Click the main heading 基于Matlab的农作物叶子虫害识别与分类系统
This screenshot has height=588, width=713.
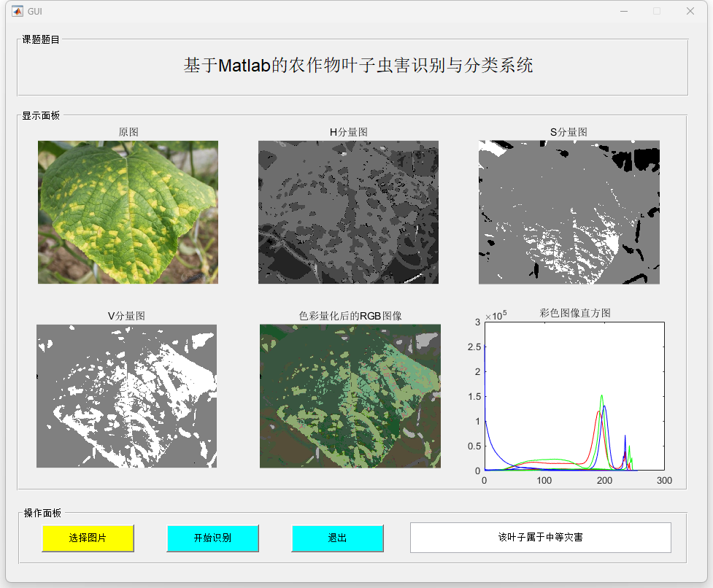[x=358, y=66]
